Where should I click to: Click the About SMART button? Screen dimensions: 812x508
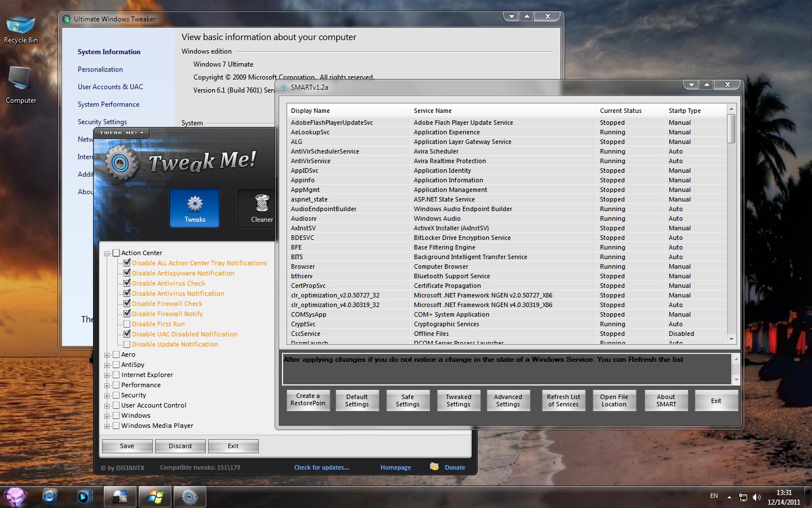click(666, 400)
